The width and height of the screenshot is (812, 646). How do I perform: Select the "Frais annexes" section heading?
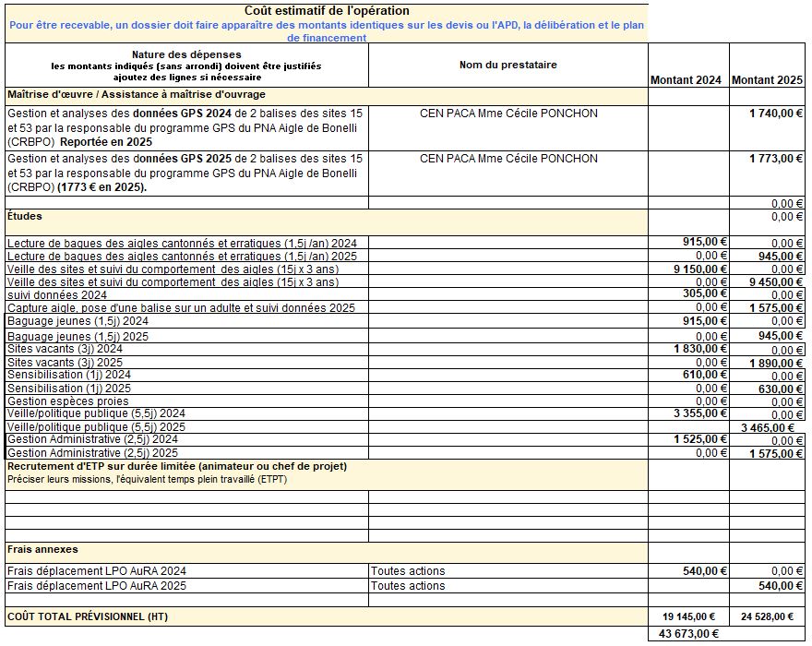(42, 549)
